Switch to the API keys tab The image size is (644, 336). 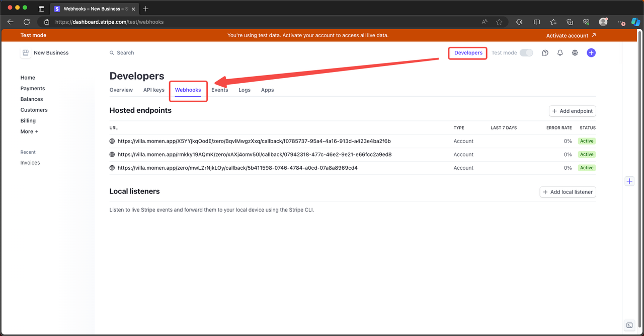tap(154, 90)
